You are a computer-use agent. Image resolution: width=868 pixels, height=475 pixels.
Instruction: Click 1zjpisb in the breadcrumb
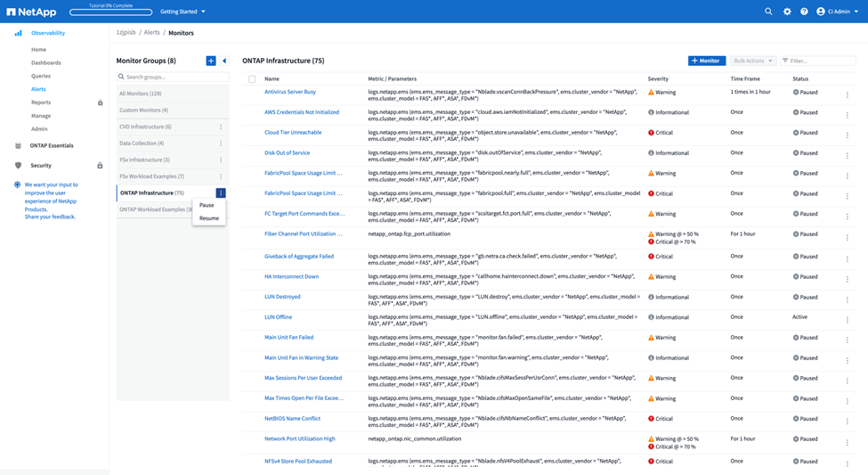[126, 33]
